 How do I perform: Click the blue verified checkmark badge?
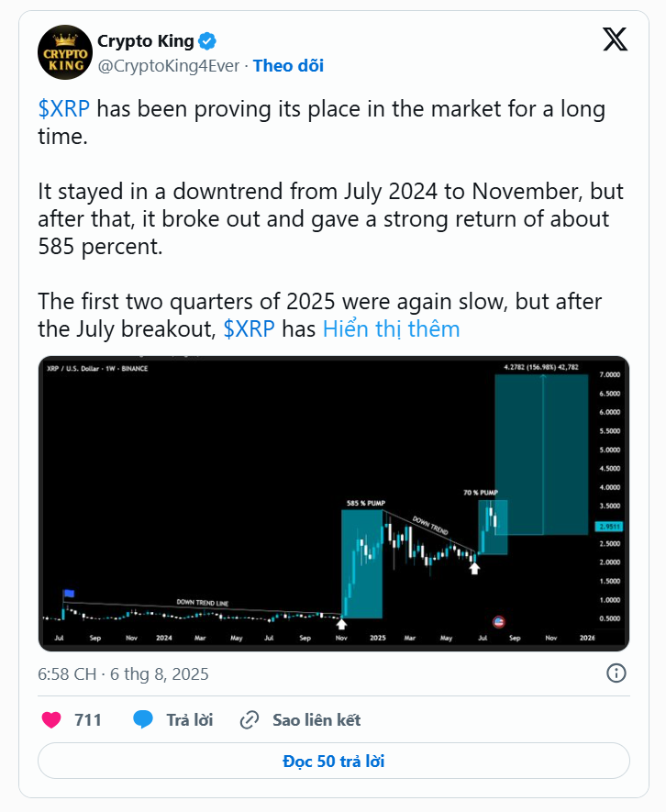point(208,41)
